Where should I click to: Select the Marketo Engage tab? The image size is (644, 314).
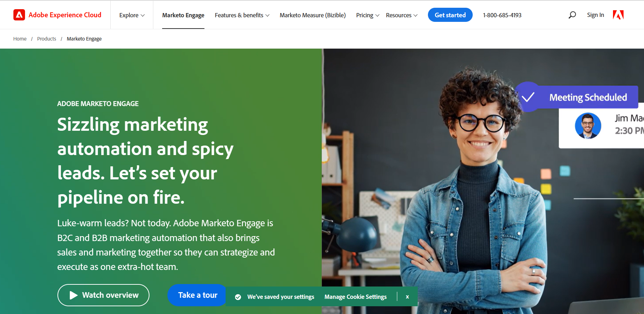[x=183, y=15]
